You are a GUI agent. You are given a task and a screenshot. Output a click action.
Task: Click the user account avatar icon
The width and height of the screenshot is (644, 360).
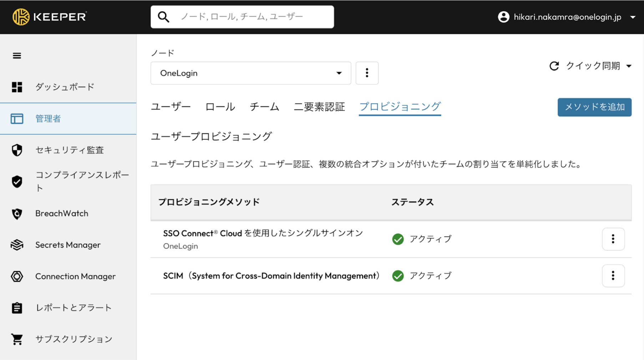(503, 17)
